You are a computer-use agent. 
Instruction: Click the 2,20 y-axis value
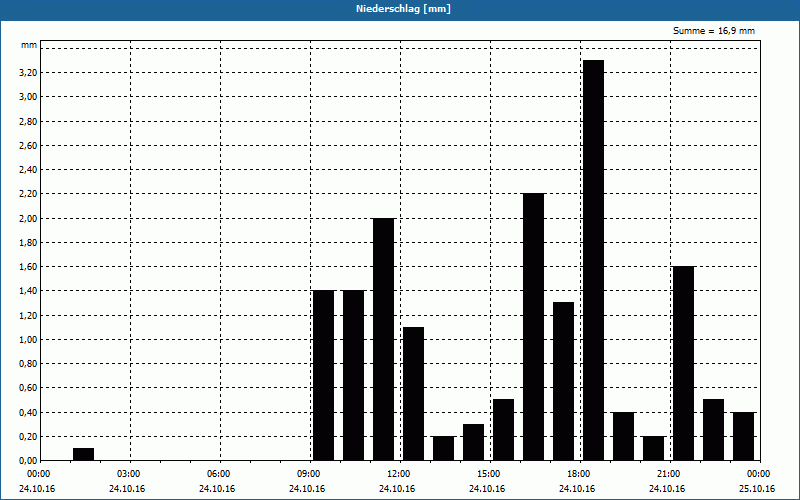pos(28,194)
